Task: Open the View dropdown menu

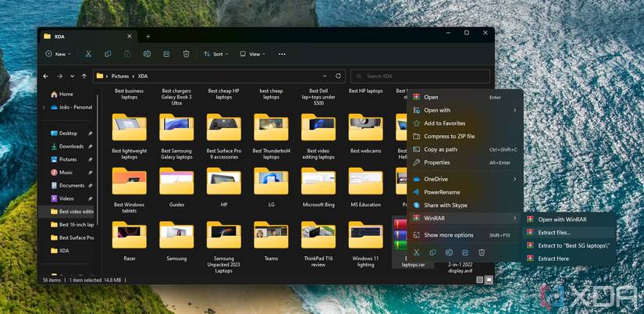Action: (x=253, y=54)
